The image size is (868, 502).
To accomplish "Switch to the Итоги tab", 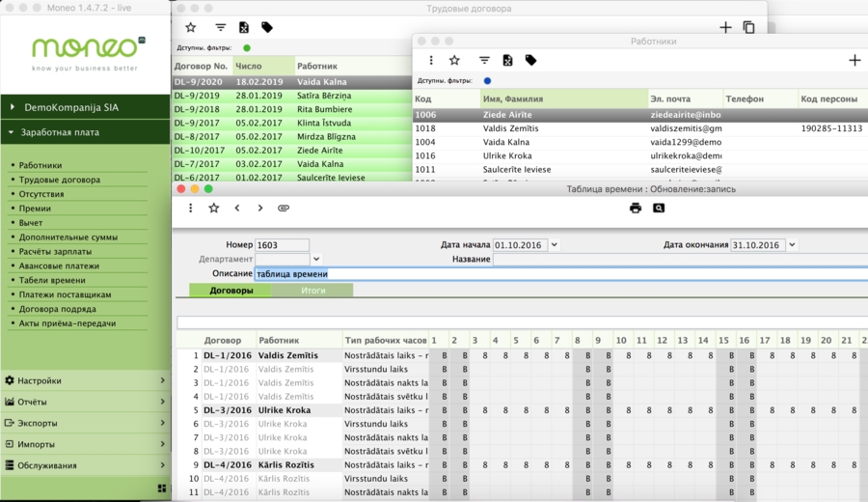I will tap(312, 290).
